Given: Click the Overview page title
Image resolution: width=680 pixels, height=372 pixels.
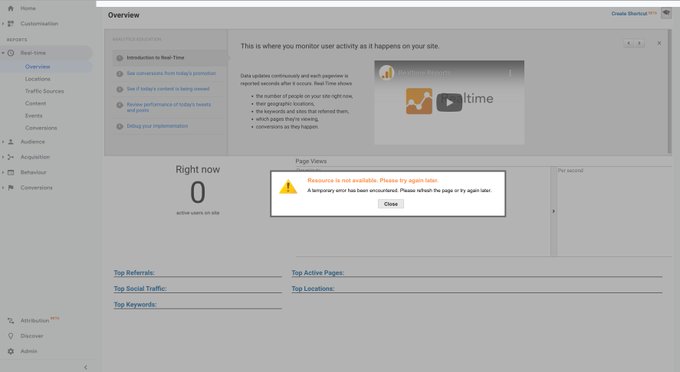Looking at the screenshot, I should [x=124, y=15].
